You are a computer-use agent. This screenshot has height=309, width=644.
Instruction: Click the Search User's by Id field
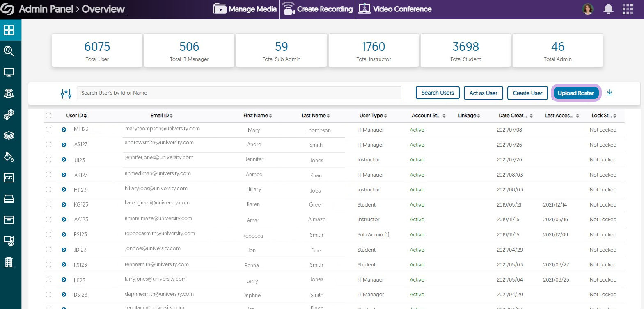tap(239, 93)
